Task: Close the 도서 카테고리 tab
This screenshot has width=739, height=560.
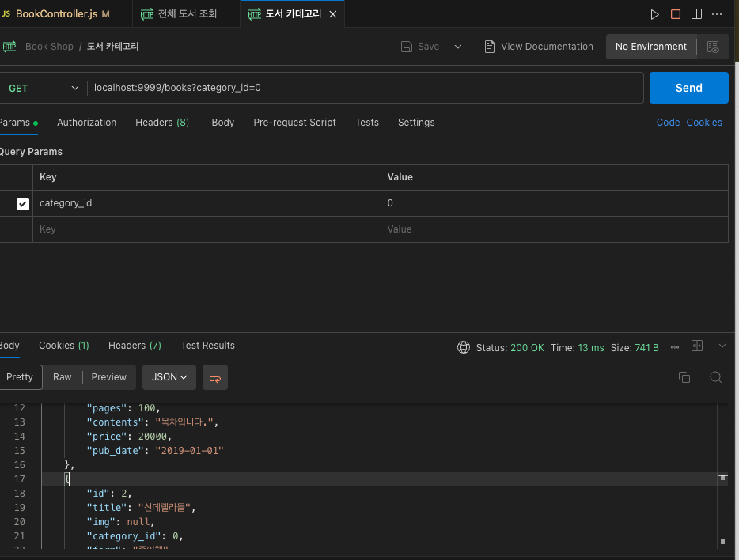Action: tap(332, 14)
